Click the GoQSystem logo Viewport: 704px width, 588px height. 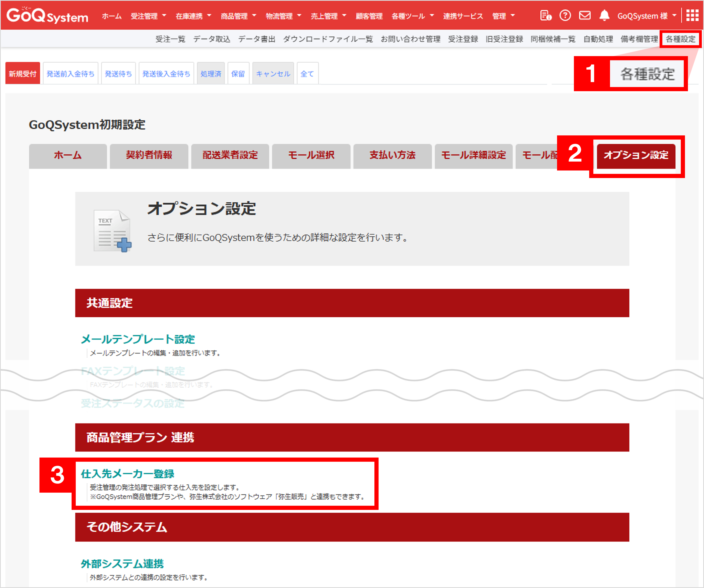point(47,15)
